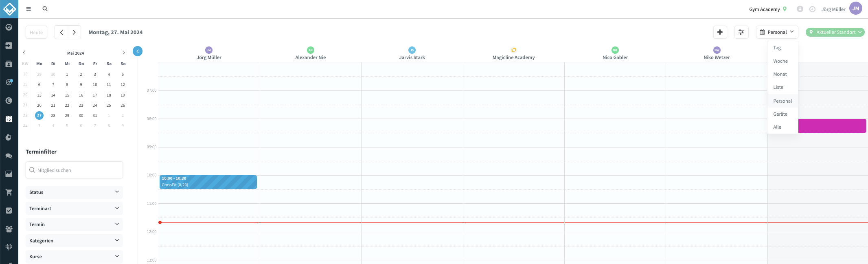
Task: Click the download arrow icon in header
Action: coord(800,9)
